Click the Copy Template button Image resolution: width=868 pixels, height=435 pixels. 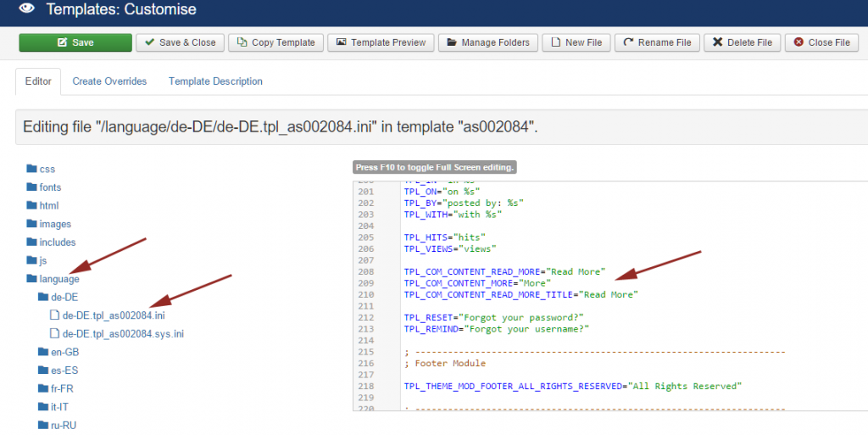pos(275,42)
